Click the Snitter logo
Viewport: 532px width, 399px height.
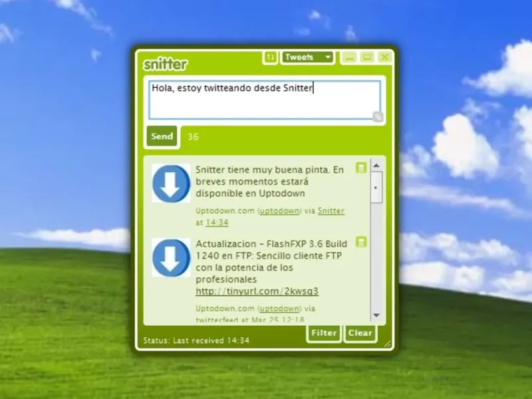165,64
